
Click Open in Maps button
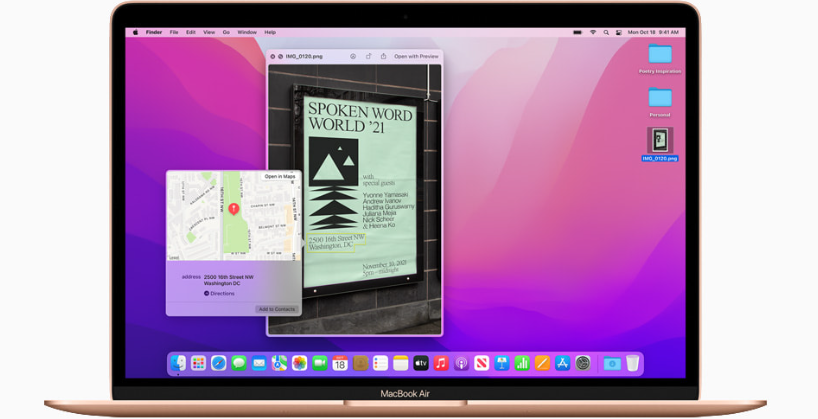click(280, 176)
